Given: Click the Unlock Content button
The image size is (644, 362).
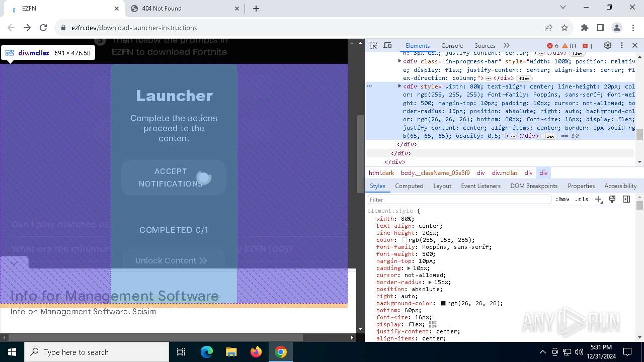Looking at the screenshot, I should point(174,260).
